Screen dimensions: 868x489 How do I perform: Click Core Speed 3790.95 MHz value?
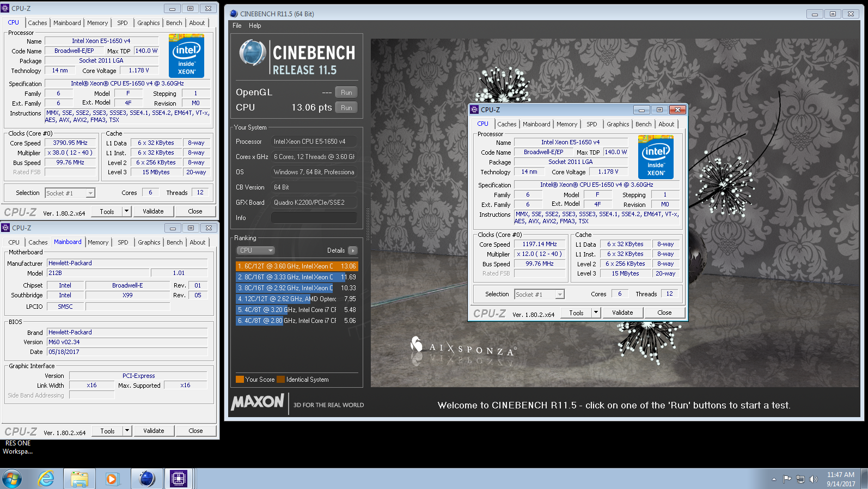70,143
